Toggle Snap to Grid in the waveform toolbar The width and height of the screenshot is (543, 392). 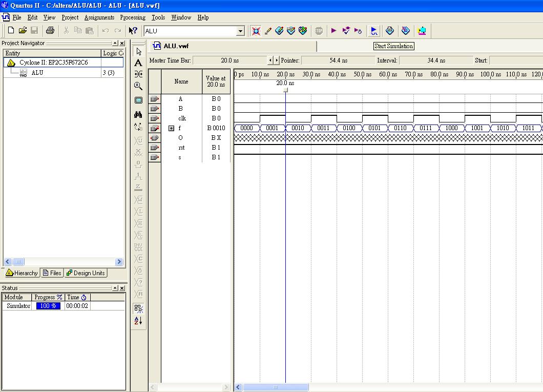coord(138,308)
